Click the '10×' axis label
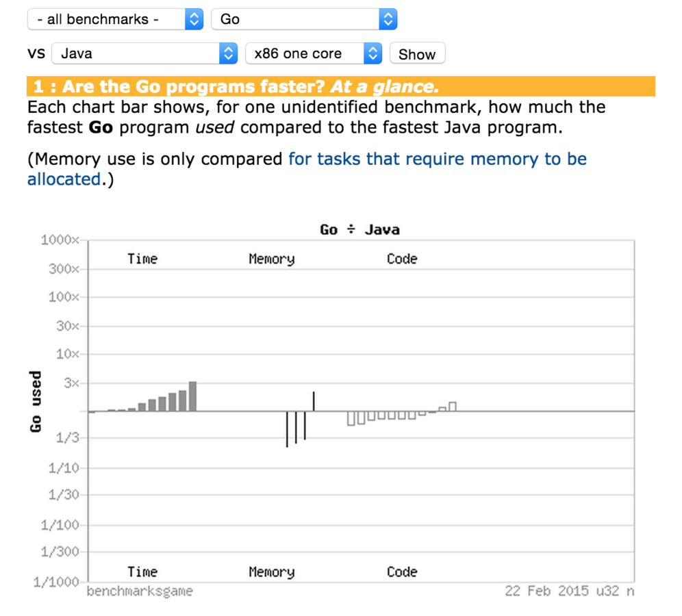 (x=68, y=355)
